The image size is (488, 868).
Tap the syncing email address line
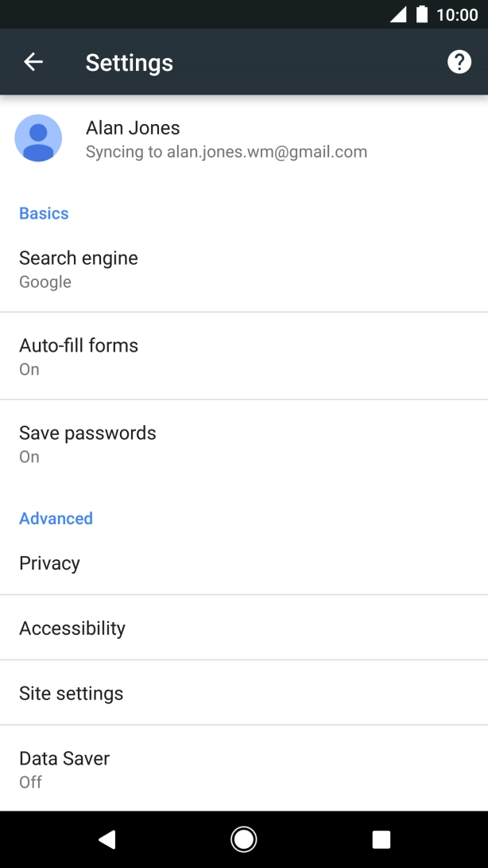227,152
